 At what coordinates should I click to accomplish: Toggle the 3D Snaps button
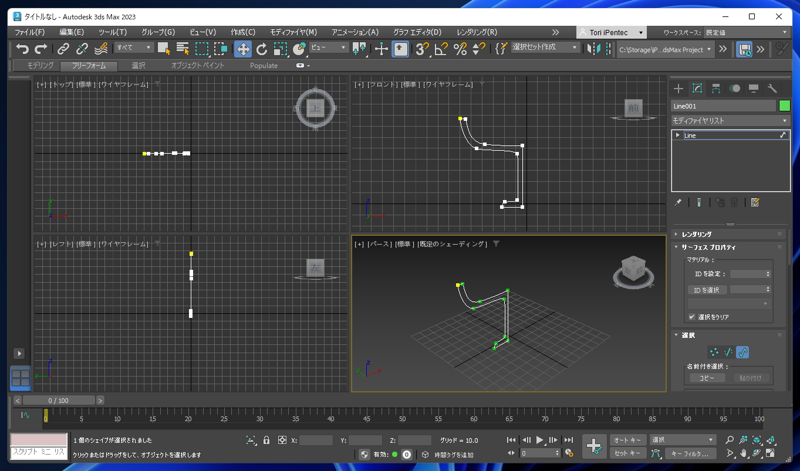(x=422, y=48)
